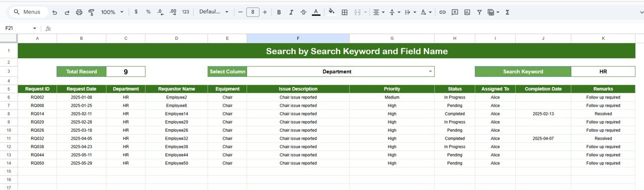Select completion date 2025-04-07
The height and width of the screenshot is (190, 644).
click(x=543, y=139)
